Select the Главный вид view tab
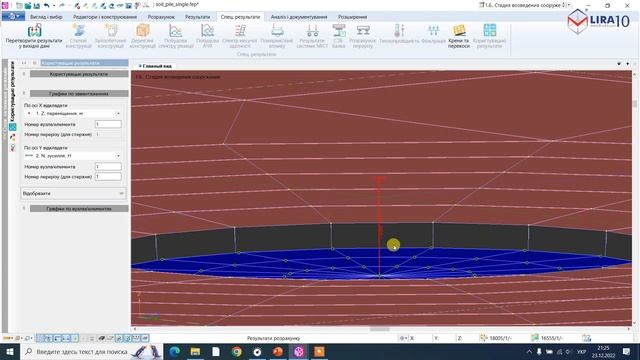640x360 pixels. pos(155,66)
